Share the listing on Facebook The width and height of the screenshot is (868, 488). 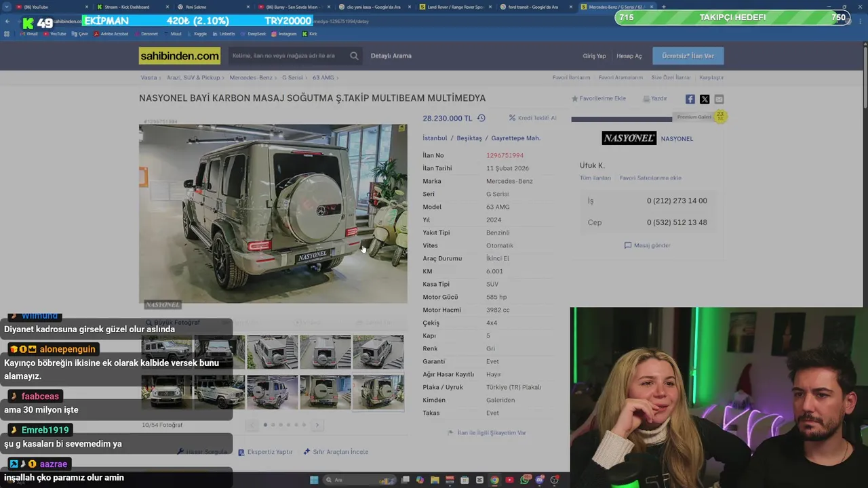[x=690, y=99]
